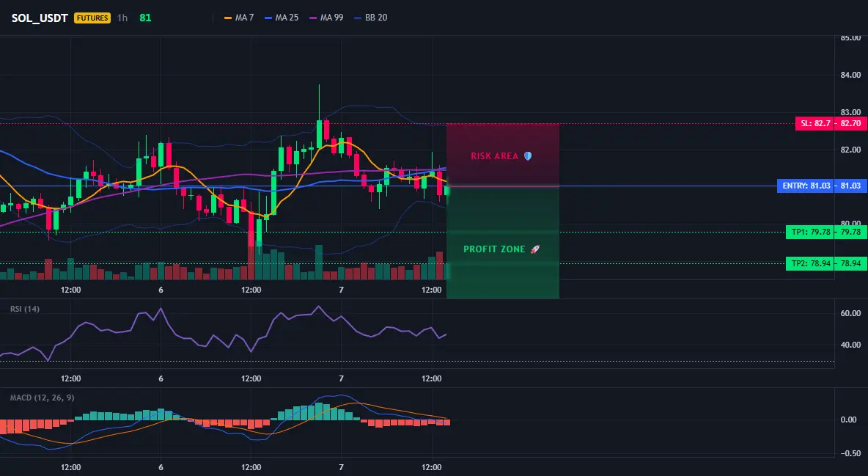Click the PROFIT ZONE label
This screenshot has width=868, height=476.
coord(494,249)
